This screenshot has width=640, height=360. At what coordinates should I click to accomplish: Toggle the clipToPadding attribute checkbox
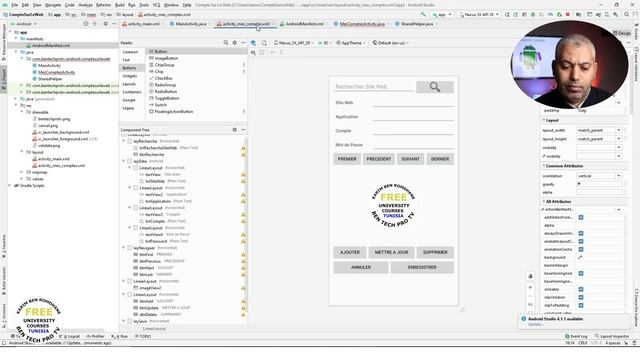point(581,305)
